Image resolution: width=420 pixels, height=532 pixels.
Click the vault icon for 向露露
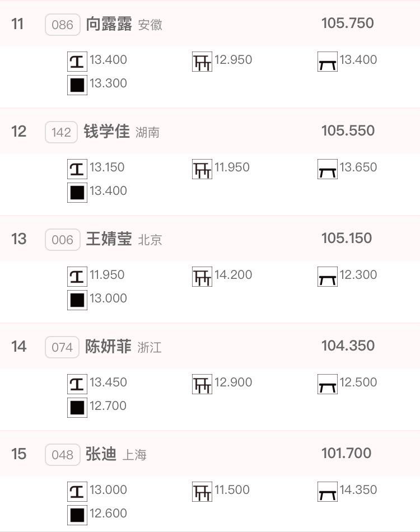pyautogui.click(x=77, y=62)
